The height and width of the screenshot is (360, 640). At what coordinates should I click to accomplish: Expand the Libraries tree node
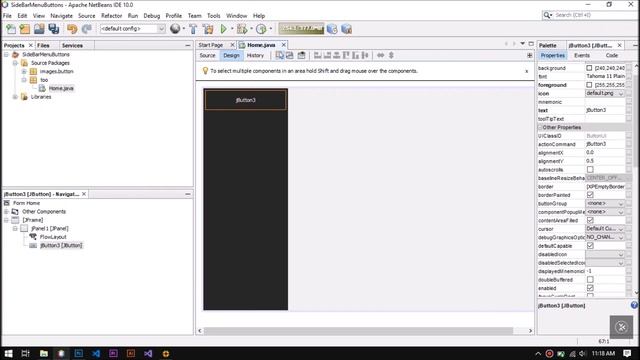(15, 97)
